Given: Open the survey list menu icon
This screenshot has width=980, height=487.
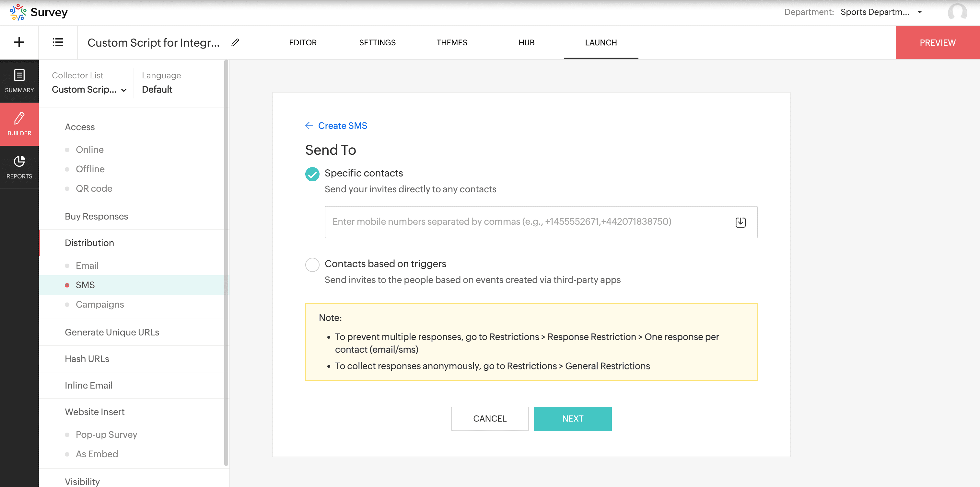Looking at the screenshot, I should pyautogui.click(x=58, y=42).
